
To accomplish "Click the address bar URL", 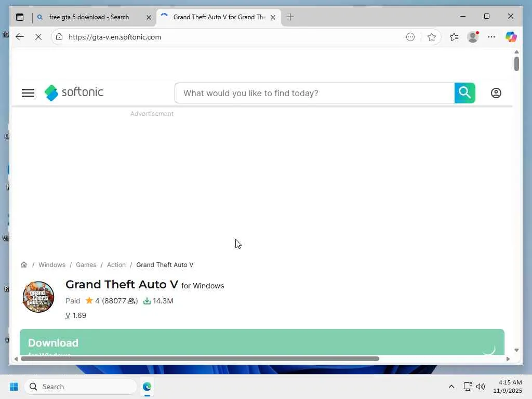I will click(x=115, y=37).
